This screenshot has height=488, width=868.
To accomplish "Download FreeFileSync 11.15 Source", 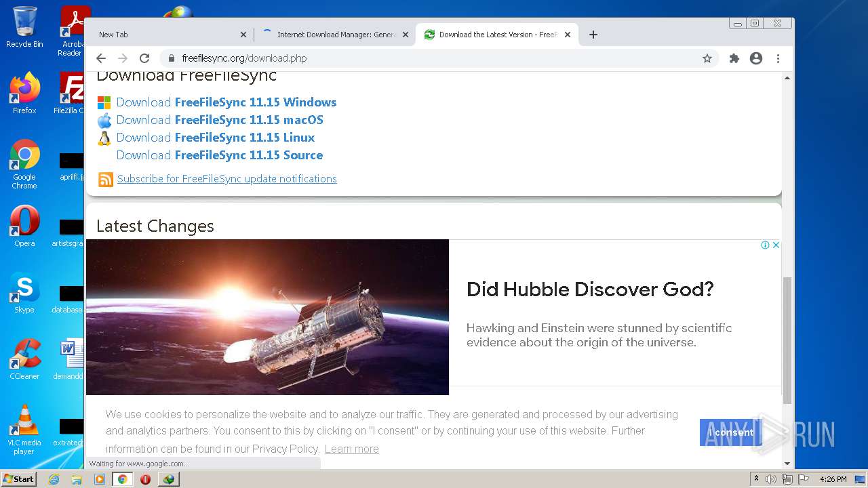I will [x=220, y=155].
